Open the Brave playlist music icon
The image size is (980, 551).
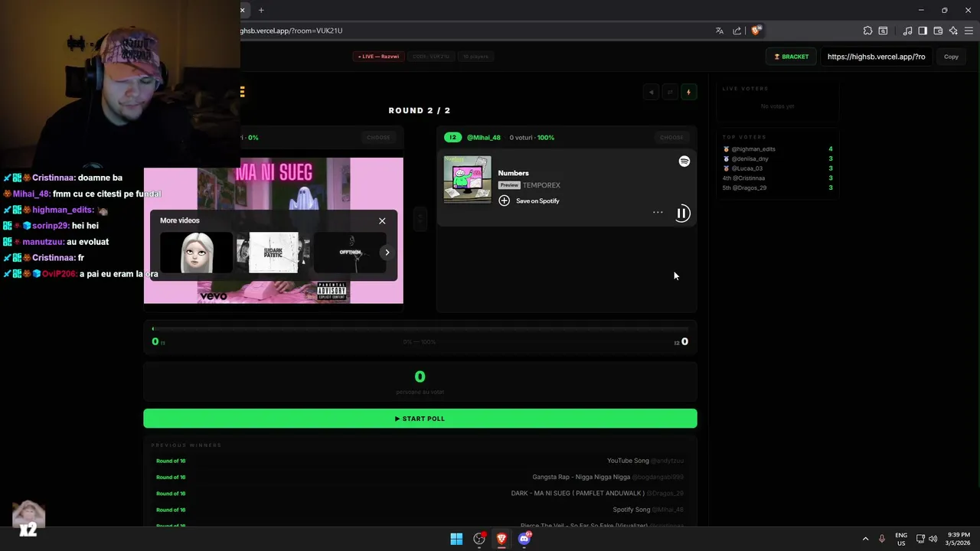[907, 31]
